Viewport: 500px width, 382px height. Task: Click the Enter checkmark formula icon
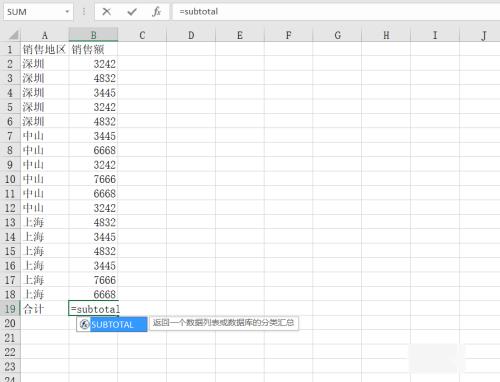pyautogui.click(x=132, y=12)
